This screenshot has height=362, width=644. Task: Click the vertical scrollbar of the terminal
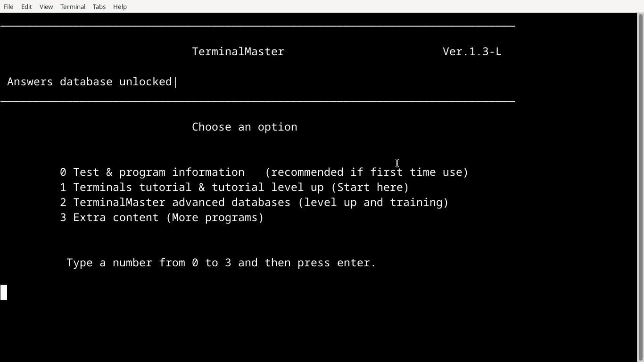(640, 188)
